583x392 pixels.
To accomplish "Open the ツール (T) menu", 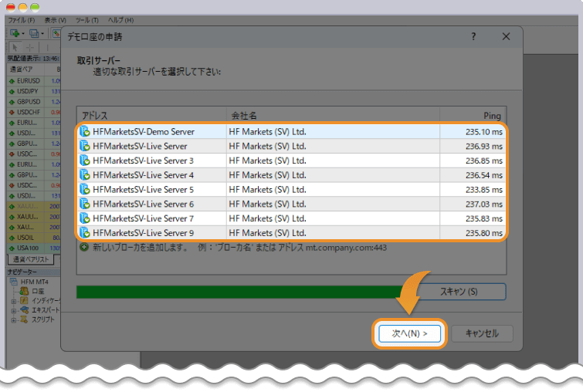I will coord(87,20).
